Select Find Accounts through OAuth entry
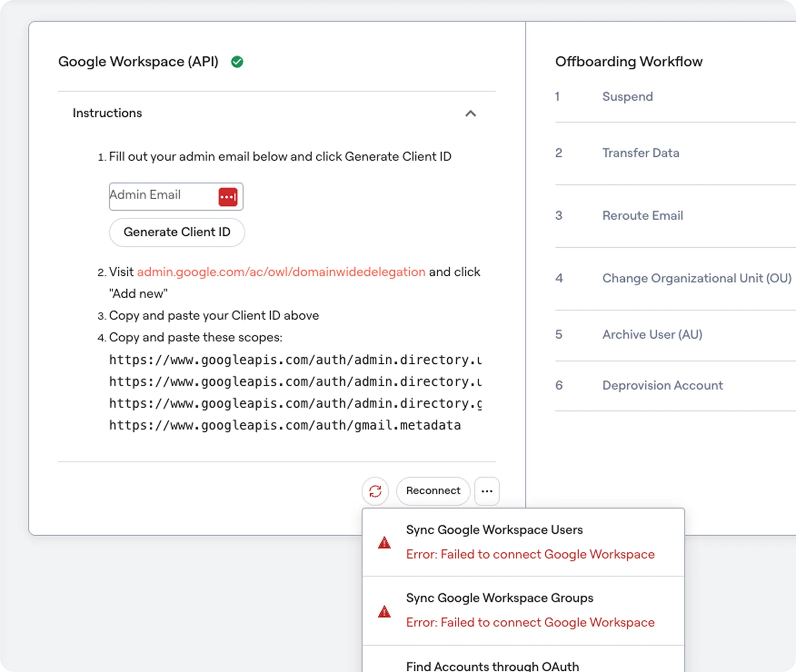The image size is (796, 672). (x=523, y=659)
